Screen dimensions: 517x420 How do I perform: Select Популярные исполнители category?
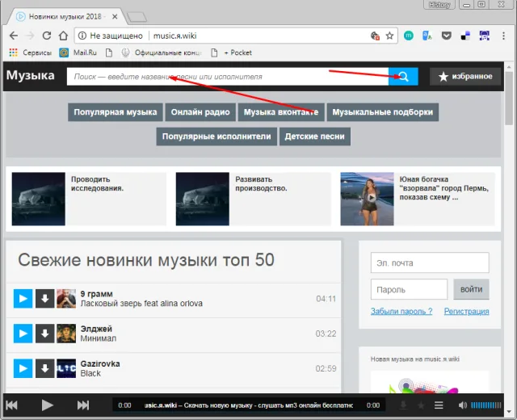click(x=216, y=136)
